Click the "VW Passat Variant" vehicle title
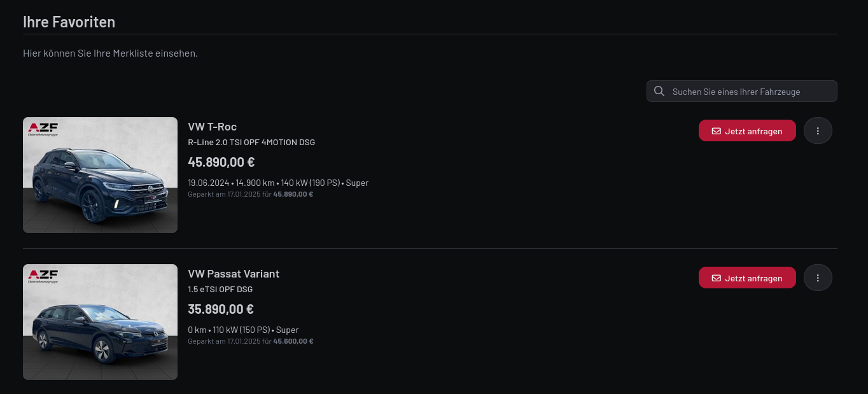The height and width of the screenshot is (394, 868). 234,274
